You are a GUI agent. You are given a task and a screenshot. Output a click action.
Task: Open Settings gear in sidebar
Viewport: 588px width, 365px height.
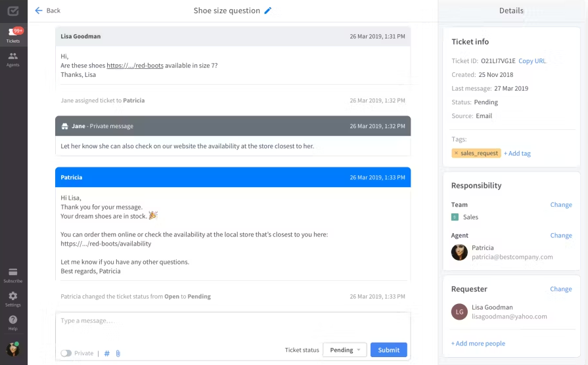pyautogui.click(x=13, y=299)
